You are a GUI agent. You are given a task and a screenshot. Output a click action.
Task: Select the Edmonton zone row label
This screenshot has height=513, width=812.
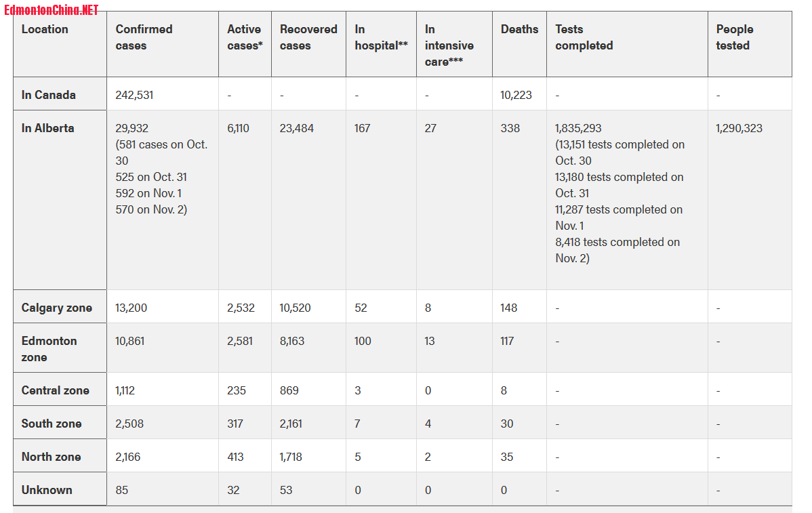49,350
